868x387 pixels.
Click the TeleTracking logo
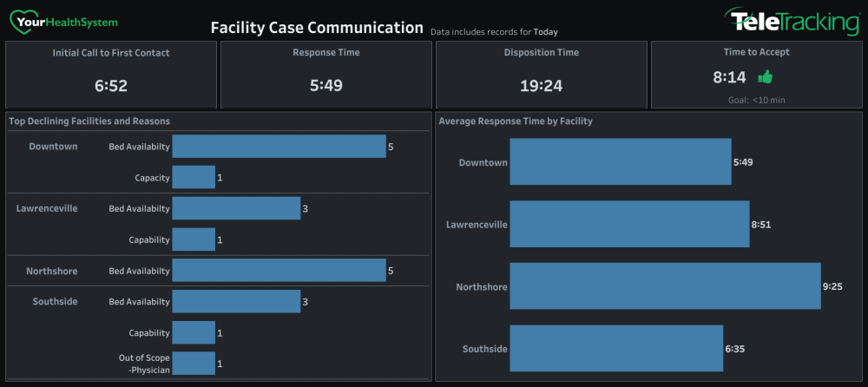coord(792,22)
